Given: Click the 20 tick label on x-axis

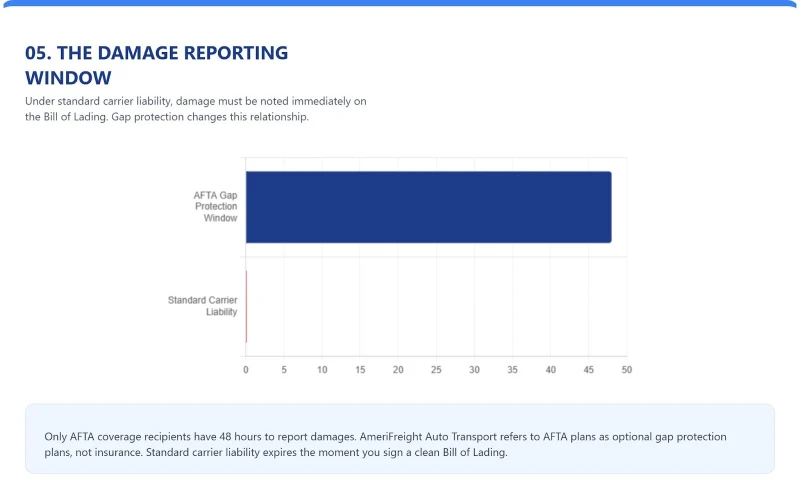Looking at the screenshot, I should coord(398,370).
